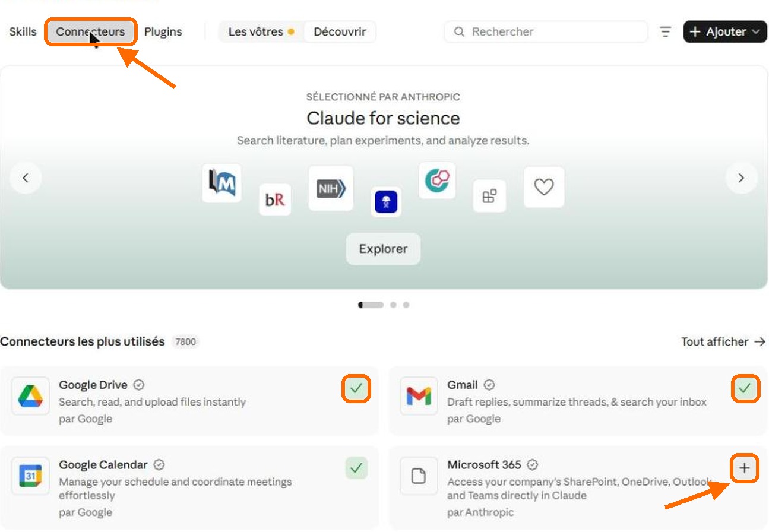Toggle the Google Drive connected checkmark
Image resolution: width=769 pixels, height=532 pixels.
356,389
